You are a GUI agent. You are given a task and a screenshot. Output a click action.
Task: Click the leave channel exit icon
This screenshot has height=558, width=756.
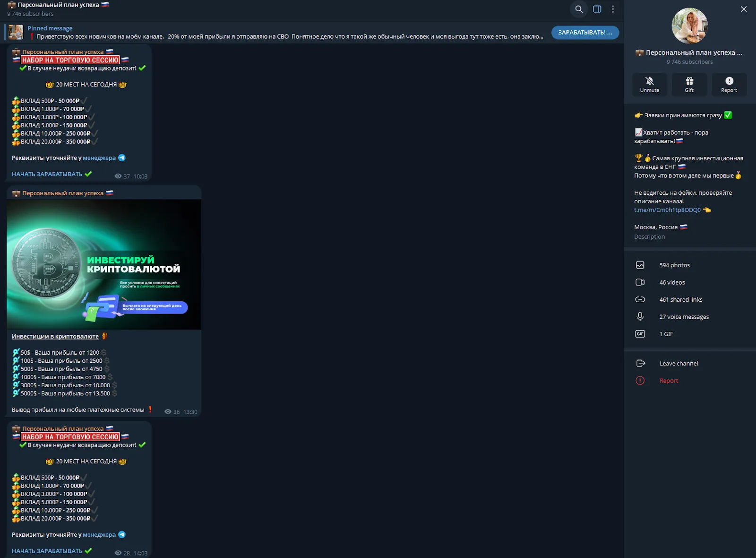[x=641, y=363]
